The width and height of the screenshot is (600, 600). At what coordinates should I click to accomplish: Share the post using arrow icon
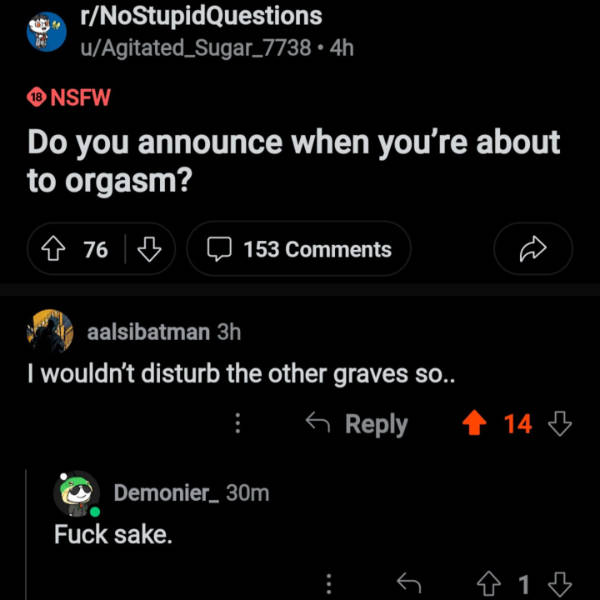[x=533, y=249]
